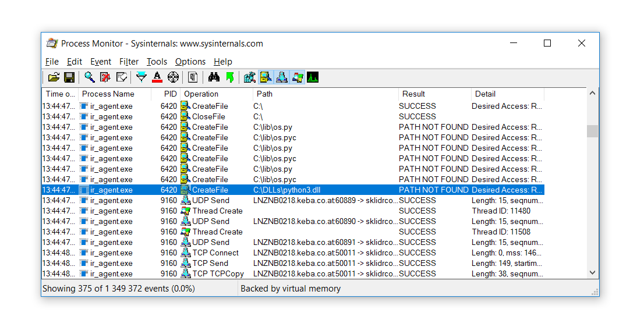The width and height of the screenshot is (644, 334).
Task: Click the crosshair target toolbar icon
Action: pyautogui.click(x=173, y=77)
